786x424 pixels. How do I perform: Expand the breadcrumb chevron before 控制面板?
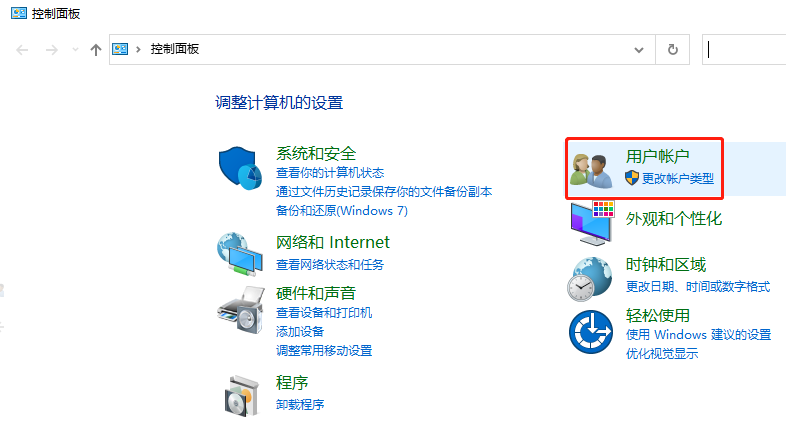pos(138,49)
